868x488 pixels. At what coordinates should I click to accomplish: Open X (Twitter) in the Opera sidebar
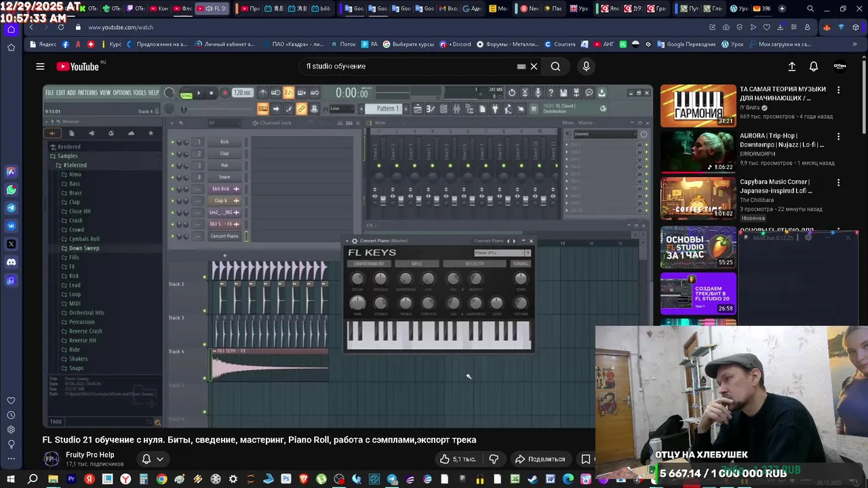(11, 244)
